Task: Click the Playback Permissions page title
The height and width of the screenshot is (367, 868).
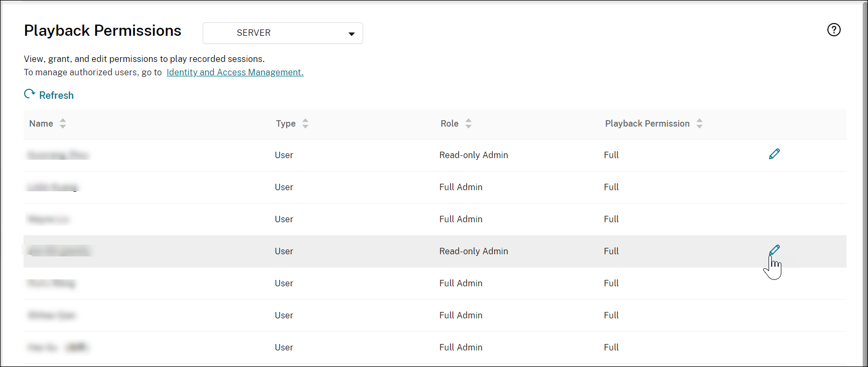Action: pyautogui.click(x=103, y=31)
